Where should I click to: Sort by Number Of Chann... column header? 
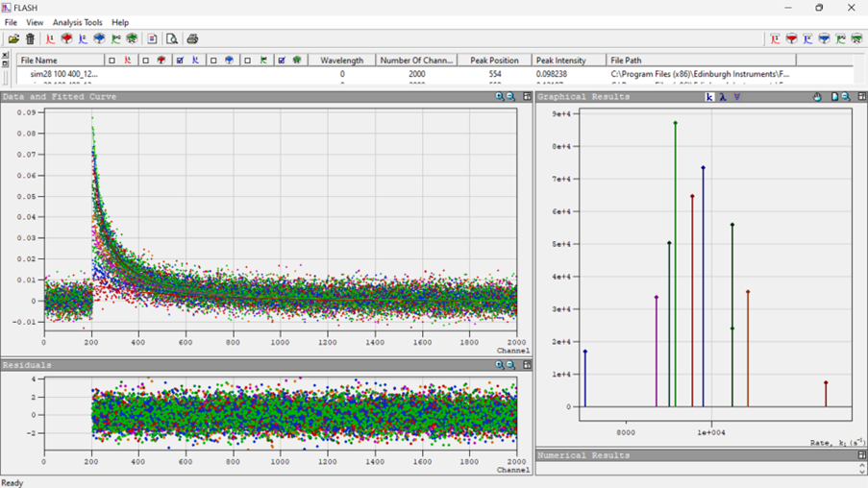tap(417, 61)
